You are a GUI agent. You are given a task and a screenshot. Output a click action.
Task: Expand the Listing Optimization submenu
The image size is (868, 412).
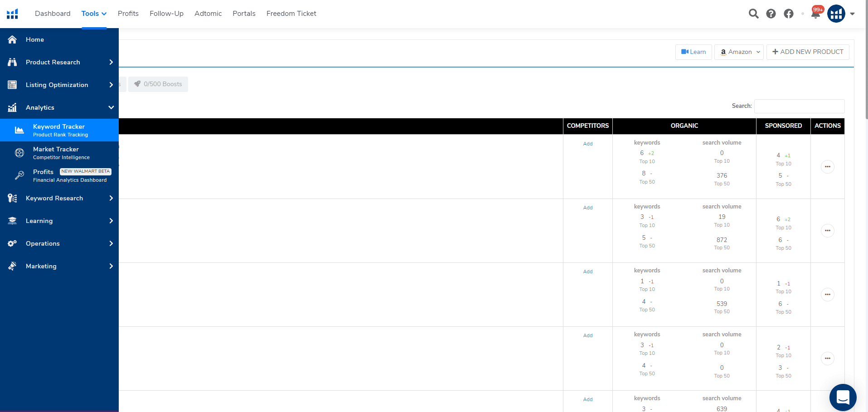(x=111, y=85)
